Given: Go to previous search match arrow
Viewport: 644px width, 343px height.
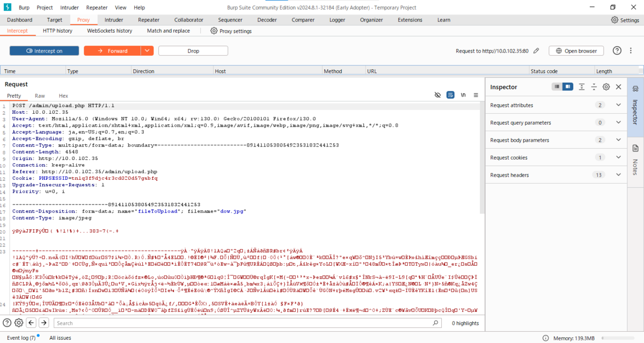Looking at the screenshot, I should click(32, 323).
